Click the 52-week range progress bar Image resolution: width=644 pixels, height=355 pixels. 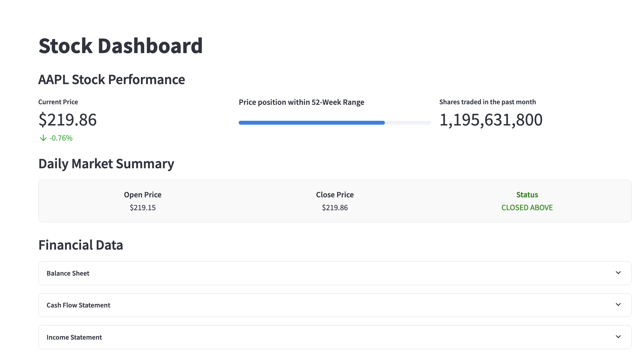click(x=335, y=123)
